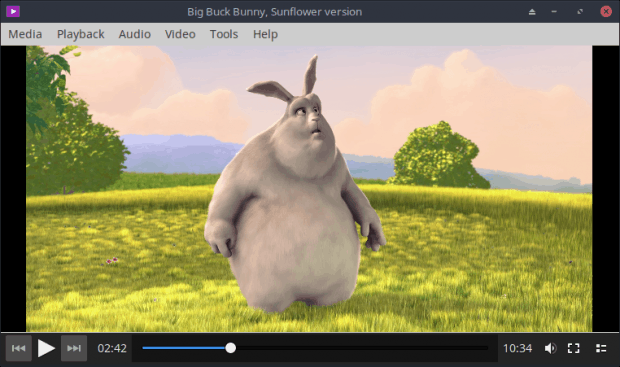Click the Play button
The height and width of the screenshot is (367, 620).
pyautogui.click(x=46, y=348)
